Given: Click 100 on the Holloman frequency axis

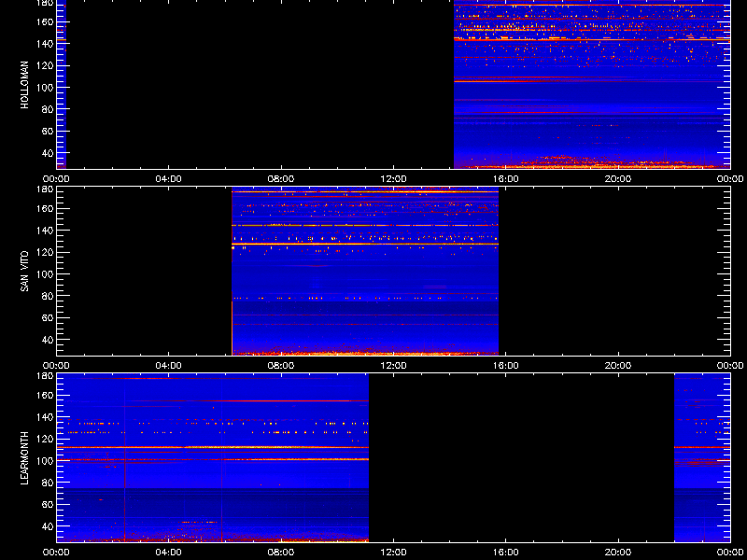Looking at the screenshot, I should (x=46, y=88).
